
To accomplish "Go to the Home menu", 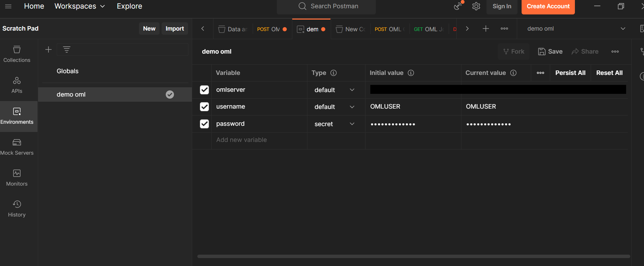I will click(34, 6).
